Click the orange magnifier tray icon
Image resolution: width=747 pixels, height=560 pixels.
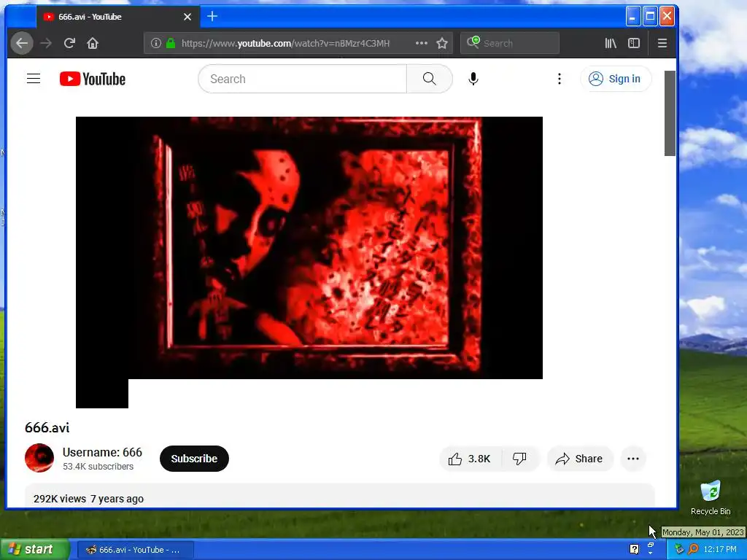[693, 550]
